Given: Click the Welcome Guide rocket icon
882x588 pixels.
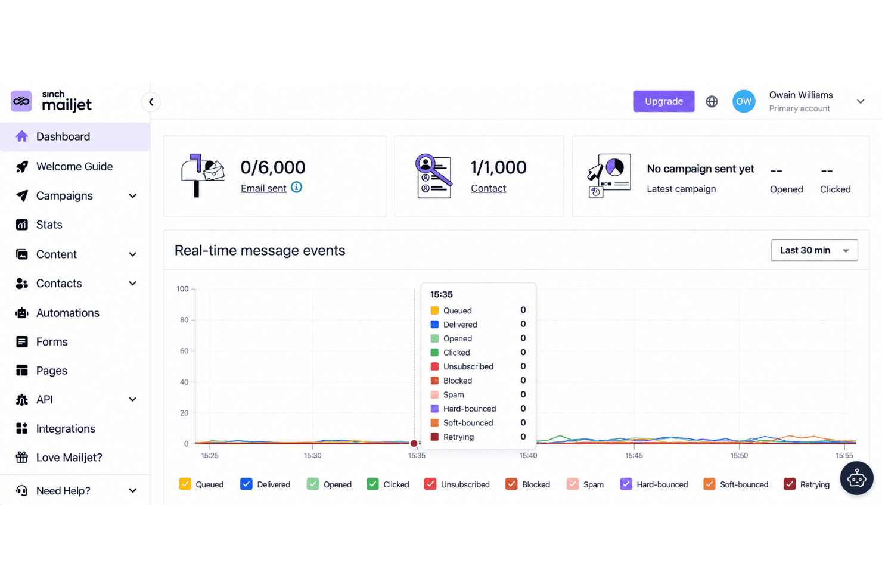Looking at the screenshot, I should click(22, 167).
